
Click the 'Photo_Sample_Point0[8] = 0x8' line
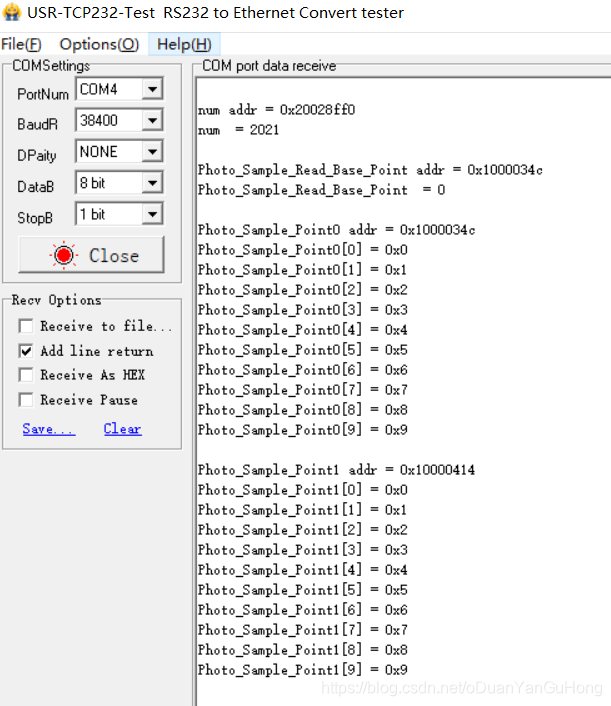pos(303,410)
